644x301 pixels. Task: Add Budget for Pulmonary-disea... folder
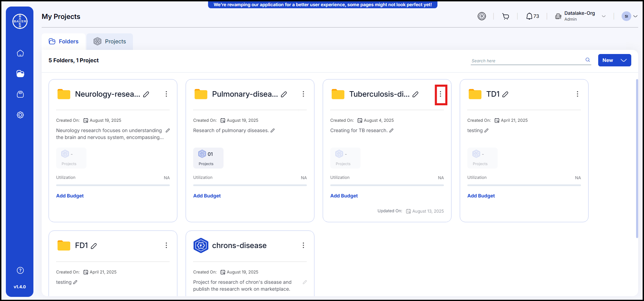[207, 196]
